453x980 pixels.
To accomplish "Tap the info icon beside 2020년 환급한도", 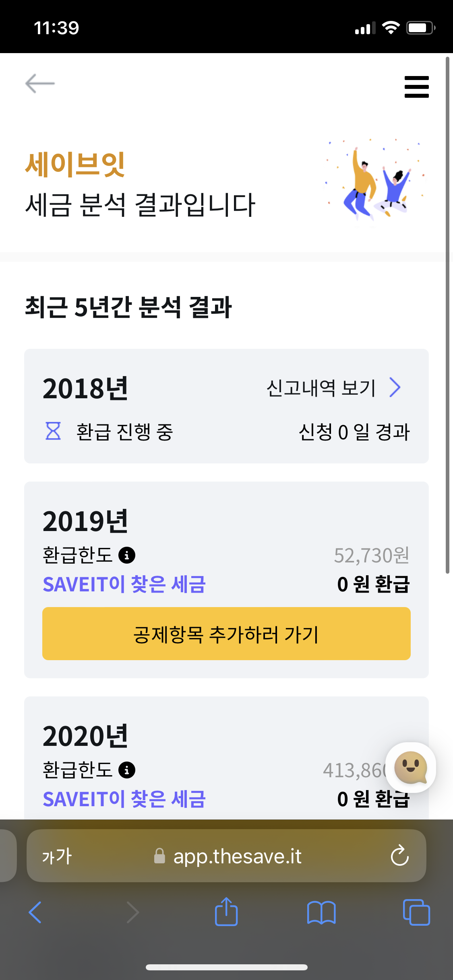I will pos(127,770).
